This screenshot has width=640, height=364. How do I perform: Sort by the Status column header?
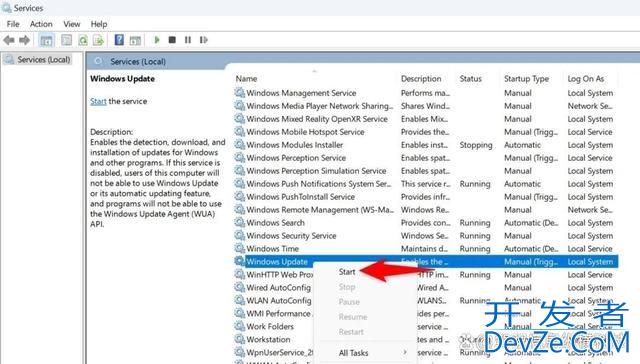tap(471, 79)
